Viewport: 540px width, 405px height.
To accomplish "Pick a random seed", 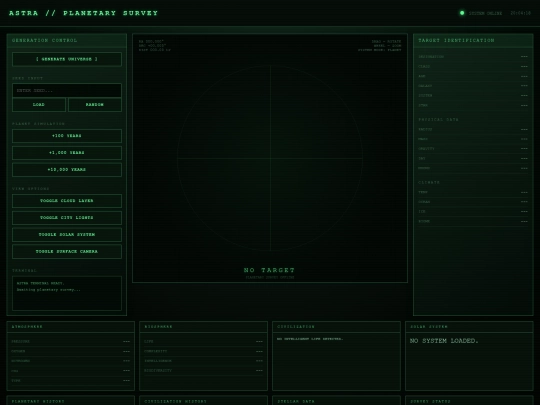I will [95, 105].
